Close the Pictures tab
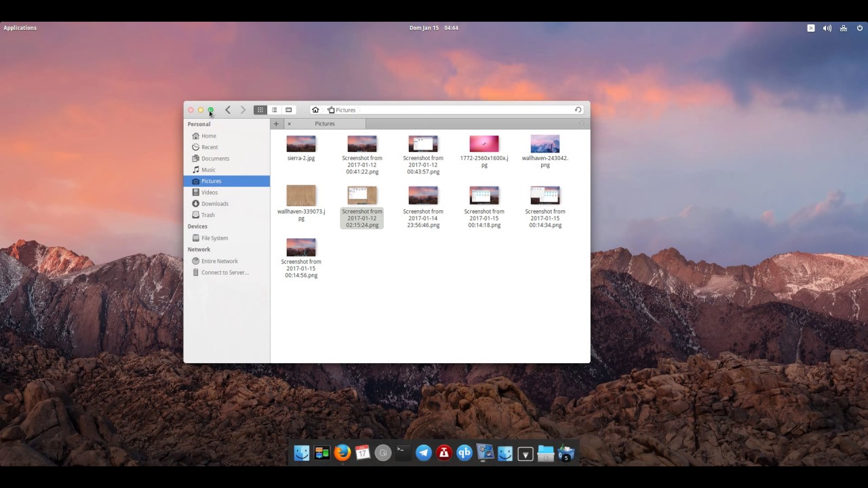The height and width of the screenshot is (488, 868). 289,124
